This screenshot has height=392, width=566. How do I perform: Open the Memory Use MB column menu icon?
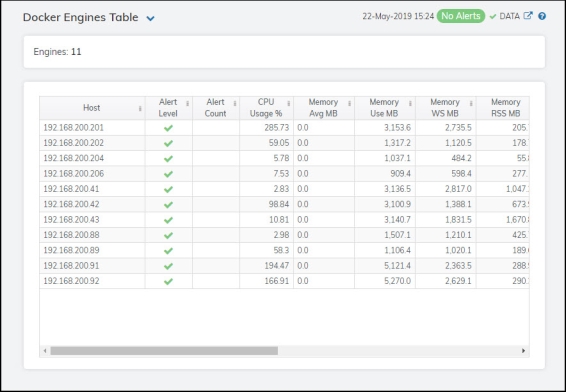410,104
